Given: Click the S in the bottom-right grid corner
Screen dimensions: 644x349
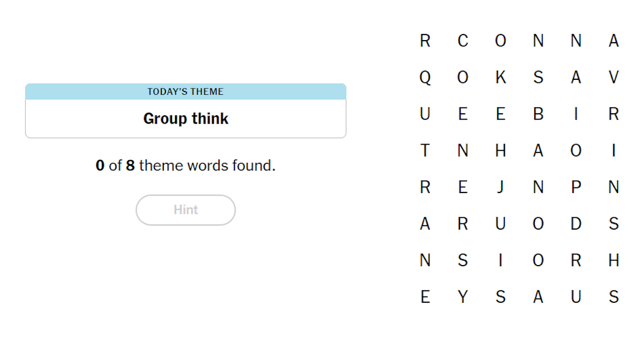Looking at the screenshot, I should 614,296.
